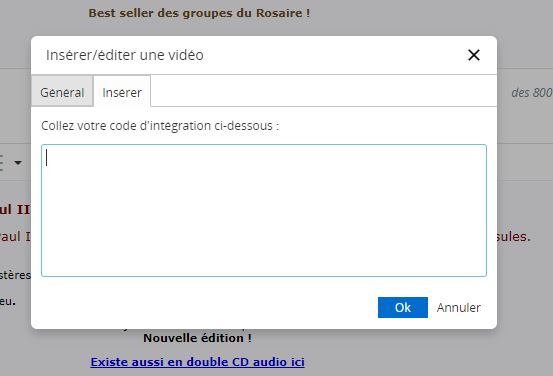Confirm with the blue Ok button
The height and width of the screenshot is (376, 553).
click(x=403, y=307)
